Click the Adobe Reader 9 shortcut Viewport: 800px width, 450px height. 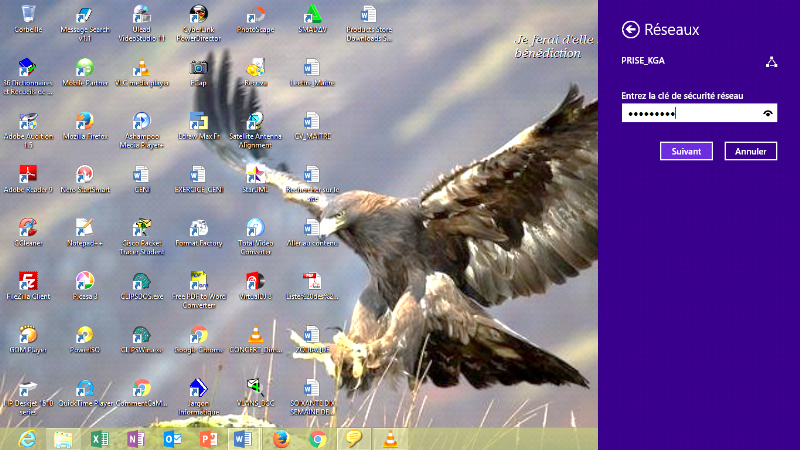(28, 173)
